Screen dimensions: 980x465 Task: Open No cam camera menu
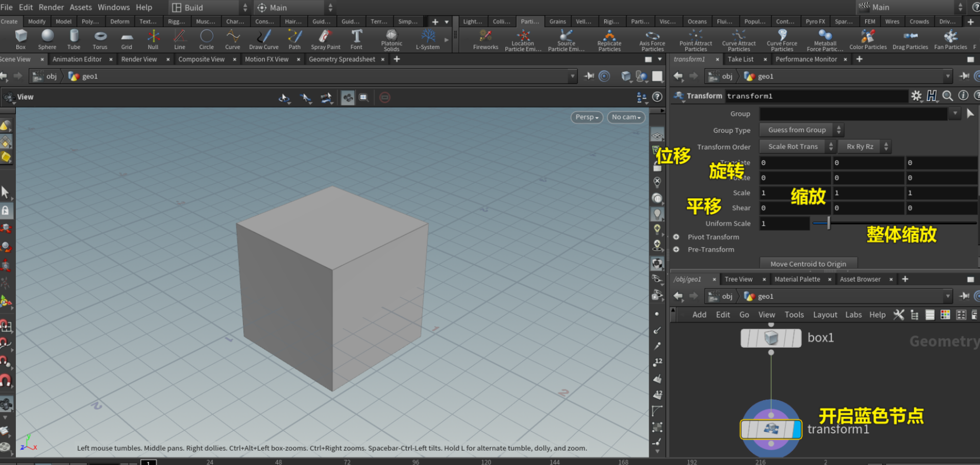626,117
